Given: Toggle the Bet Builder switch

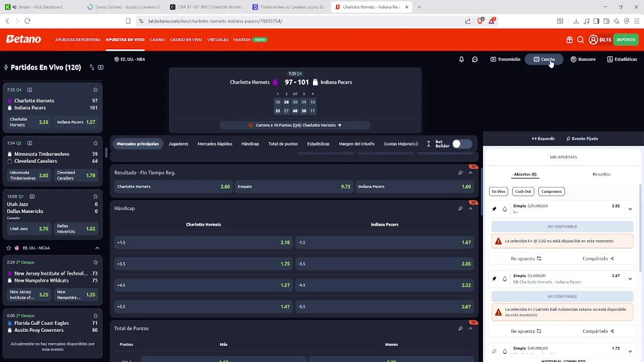Looking at the screenshot, I should coord(462,144).
